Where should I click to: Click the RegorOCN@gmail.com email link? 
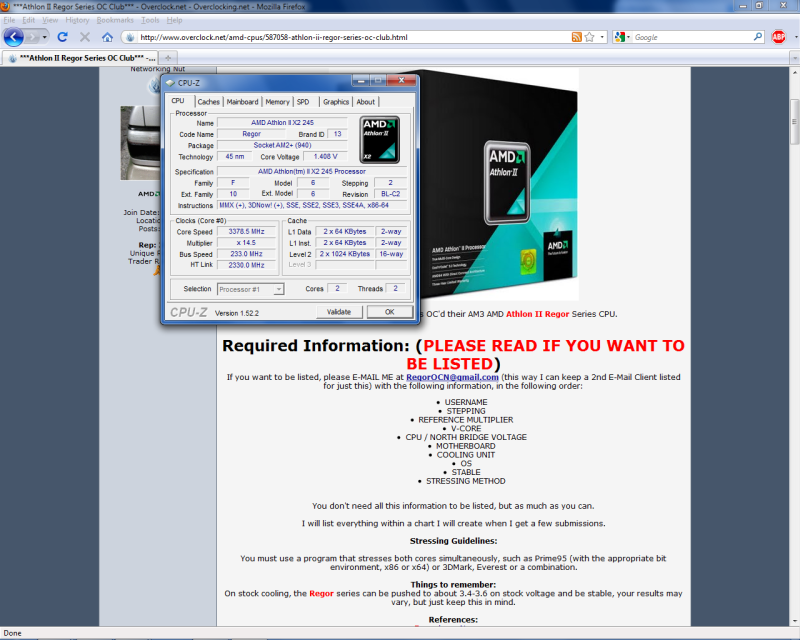452,377
